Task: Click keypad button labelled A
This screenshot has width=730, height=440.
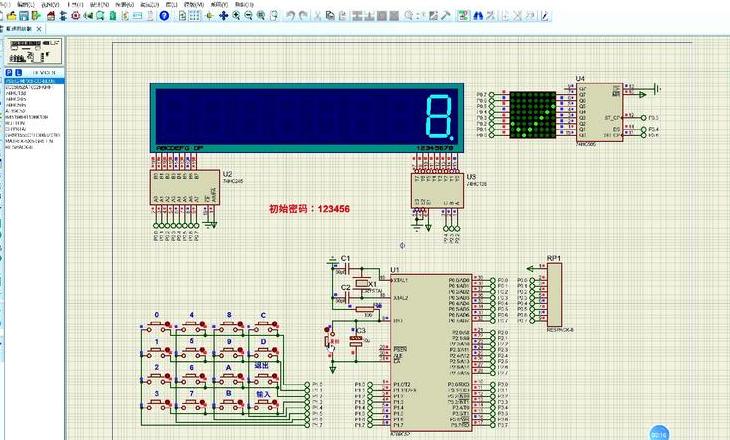Action: (x=229, y=377)
